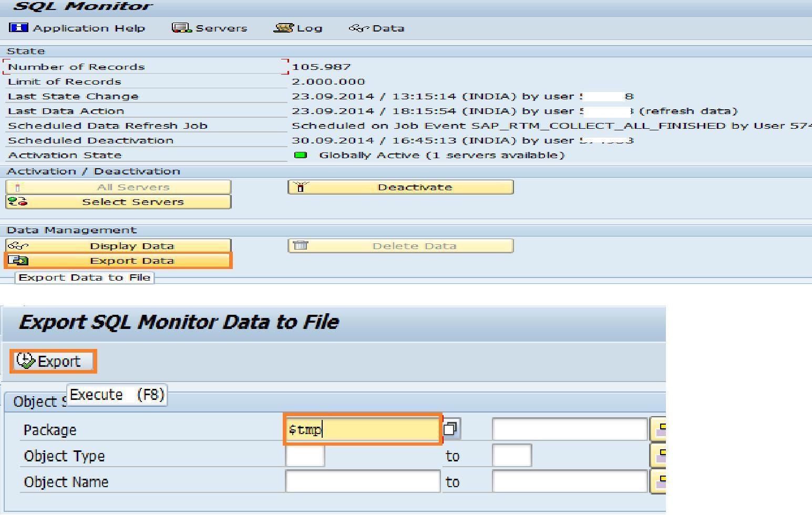Open the Servers view via toolbar icon
Screen dimensions: 812x515
(180, 27)
